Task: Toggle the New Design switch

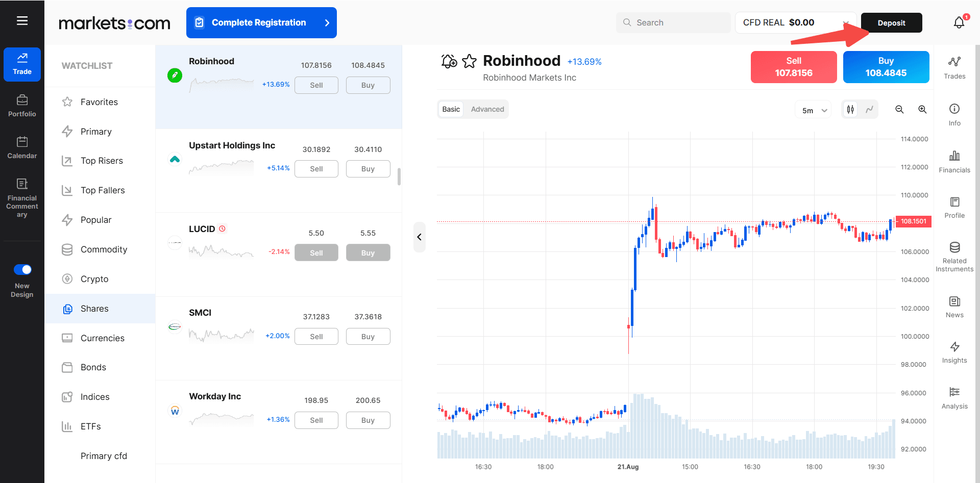Action: pyautogui.click(x=22, y=269)
